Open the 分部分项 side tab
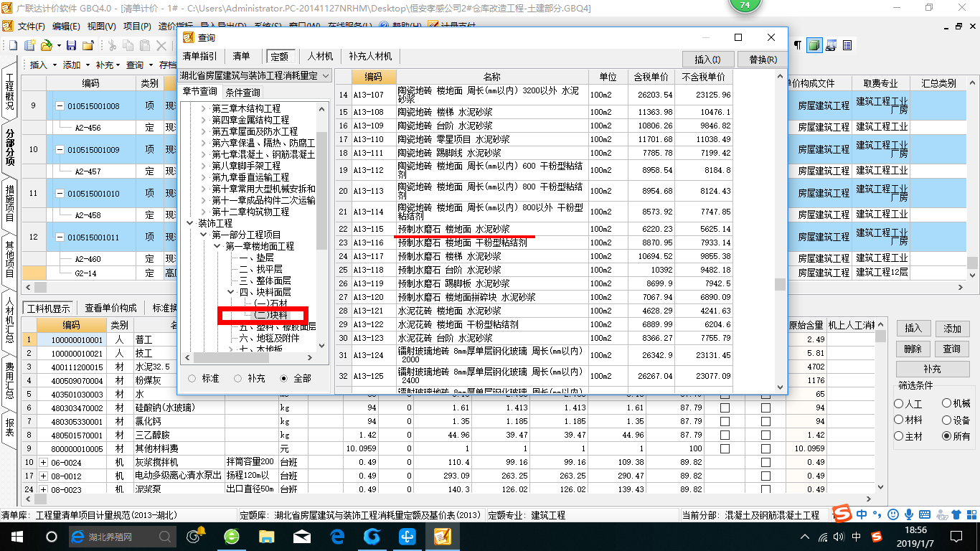 (x=9, y=148)
